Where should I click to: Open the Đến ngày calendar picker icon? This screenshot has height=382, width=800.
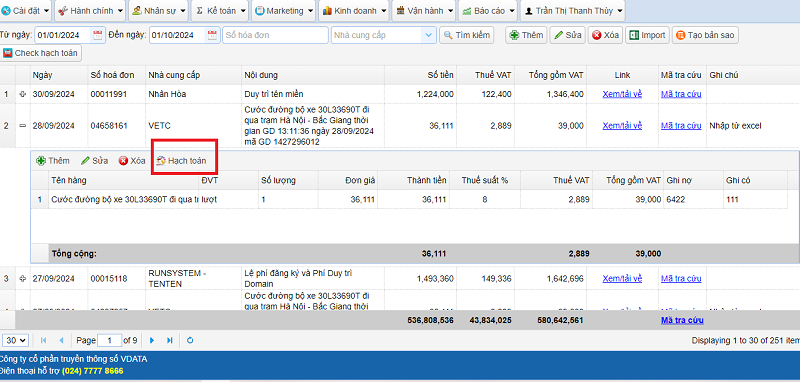pyautogui.click(x=212, y=35)
